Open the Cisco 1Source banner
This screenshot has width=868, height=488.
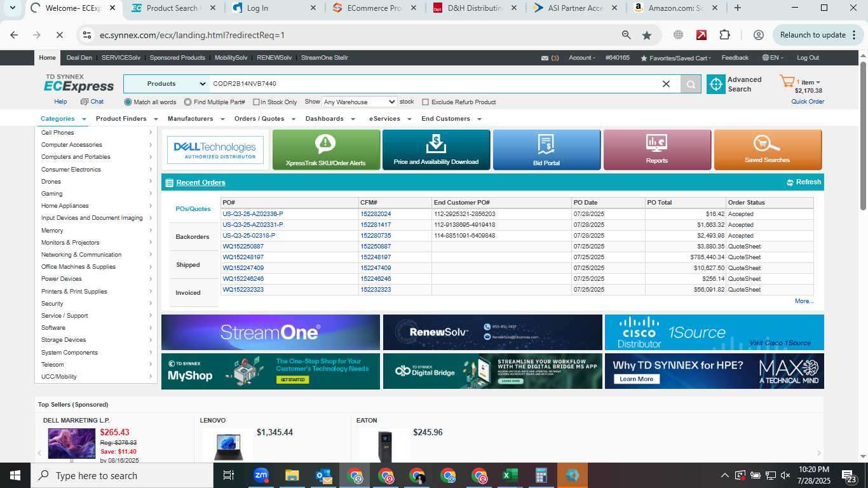[x=714, y=332]
